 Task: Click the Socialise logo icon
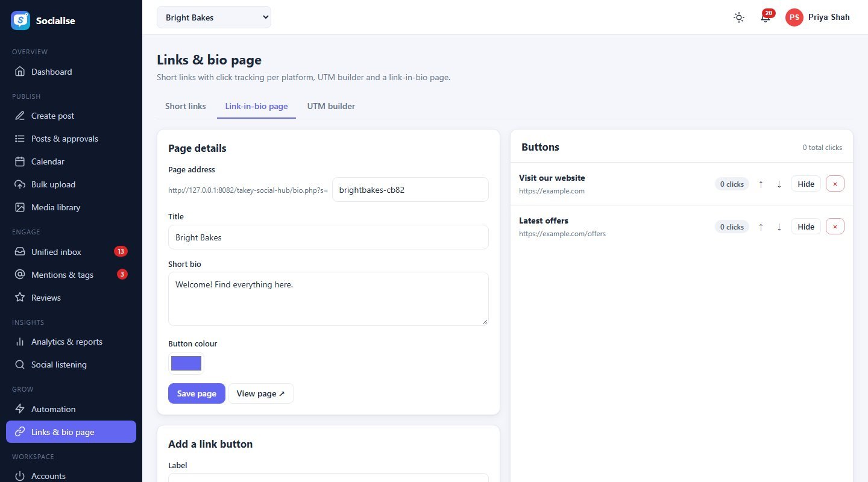tap(20, 20)
